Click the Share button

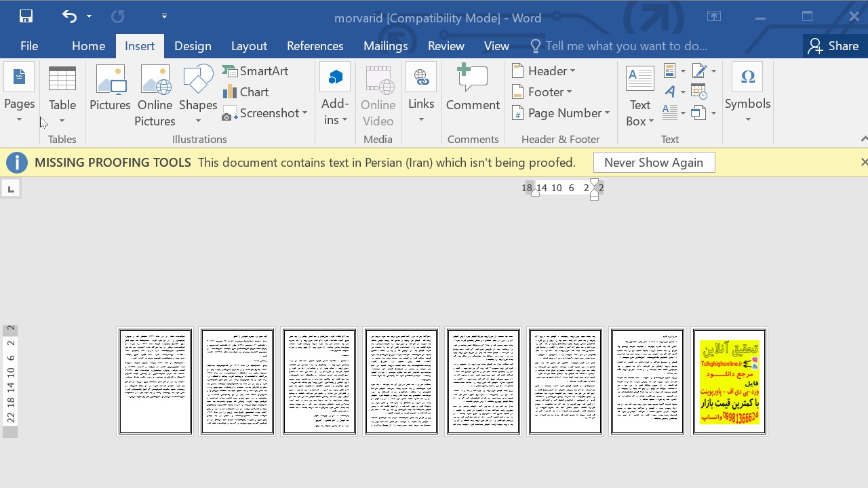point(833,46)
